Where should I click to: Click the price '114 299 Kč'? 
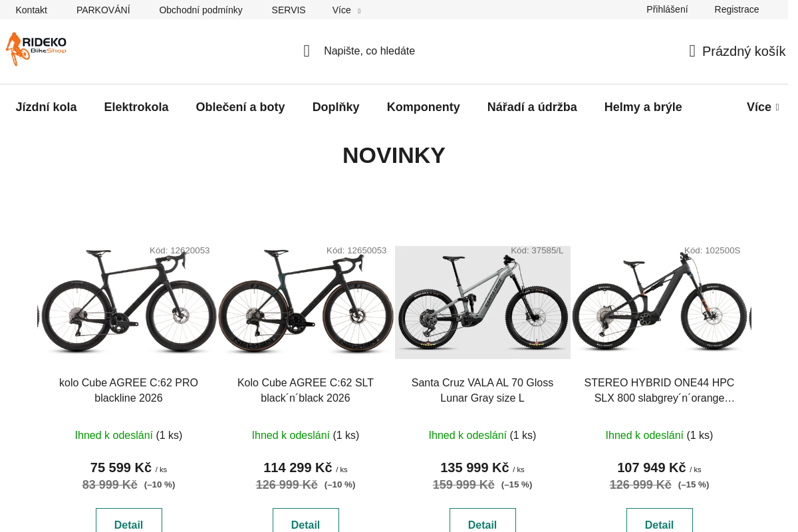point(297,467)
